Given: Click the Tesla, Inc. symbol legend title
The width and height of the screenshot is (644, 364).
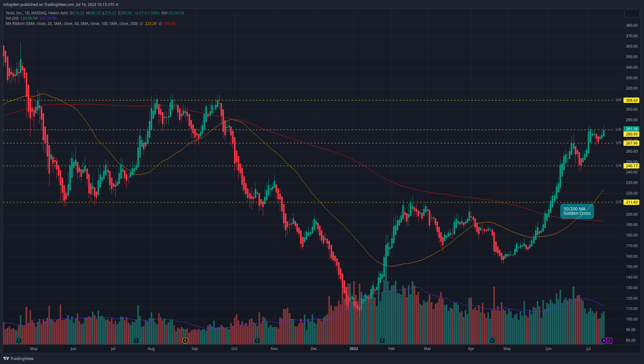Looking at the screenshot, I should [x=36, y=13].
